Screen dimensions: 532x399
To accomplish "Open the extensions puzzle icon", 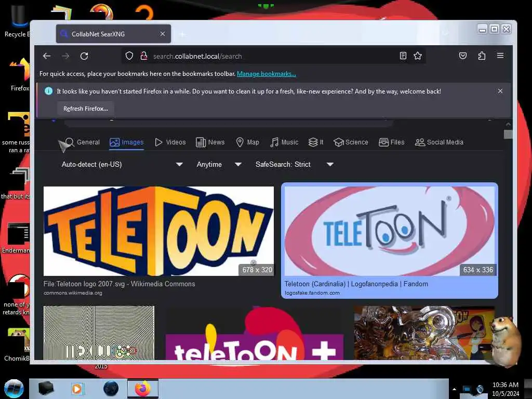I will point(482,56).
